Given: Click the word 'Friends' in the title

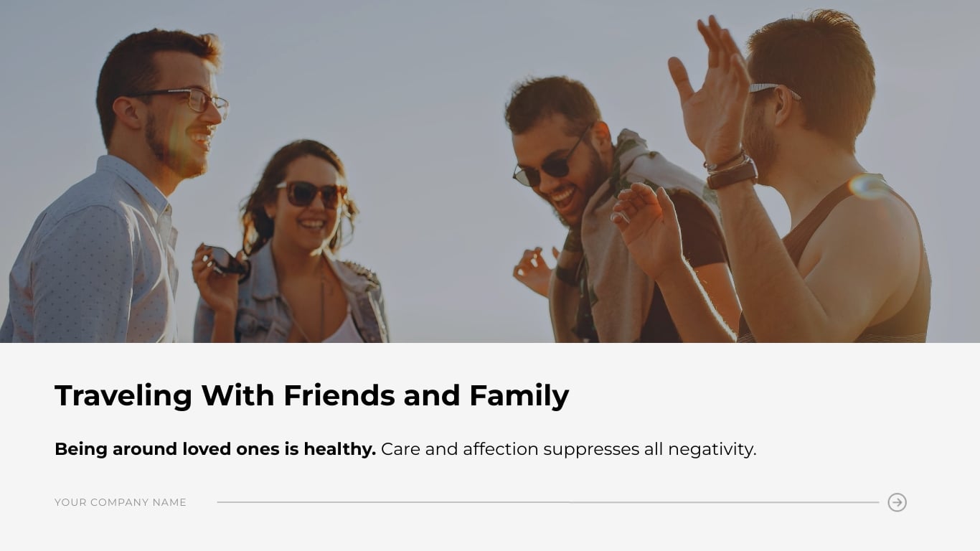Looking at the screenshot, I should pos(339,395).
